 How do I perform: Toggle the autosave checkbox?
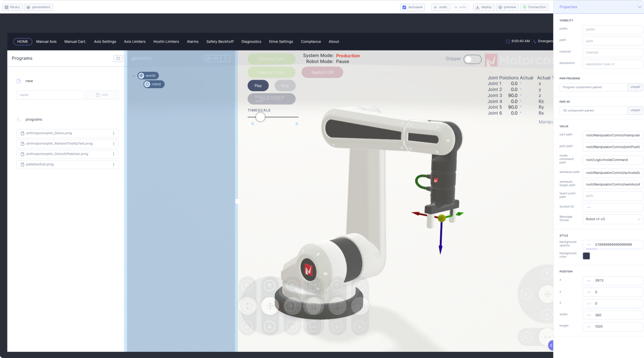pos(404,7)
